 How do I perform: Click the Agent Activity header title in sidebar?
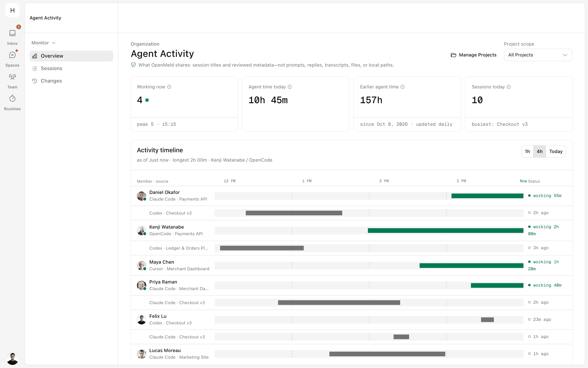[x=45, y=18]
